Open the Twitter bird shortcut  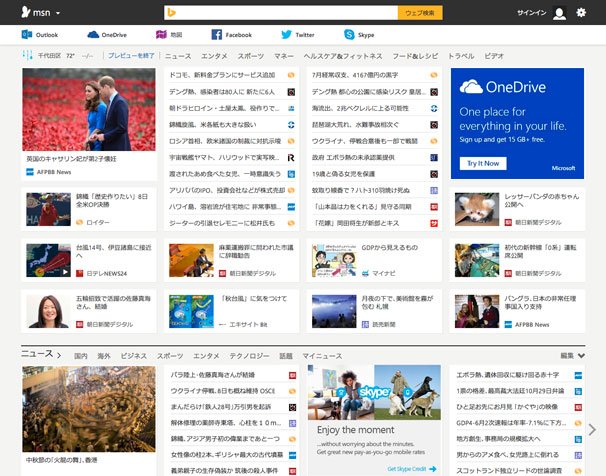[286, 34]
